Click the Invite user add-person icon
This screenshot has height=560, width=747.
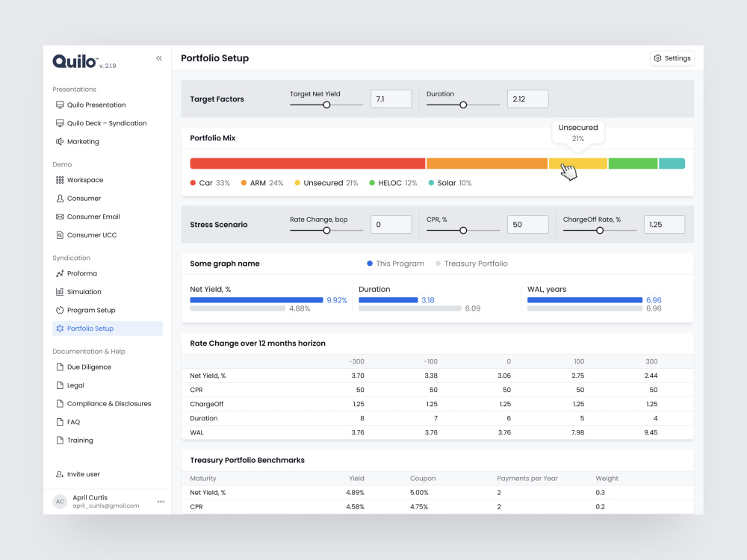click(x=60, y=474)
